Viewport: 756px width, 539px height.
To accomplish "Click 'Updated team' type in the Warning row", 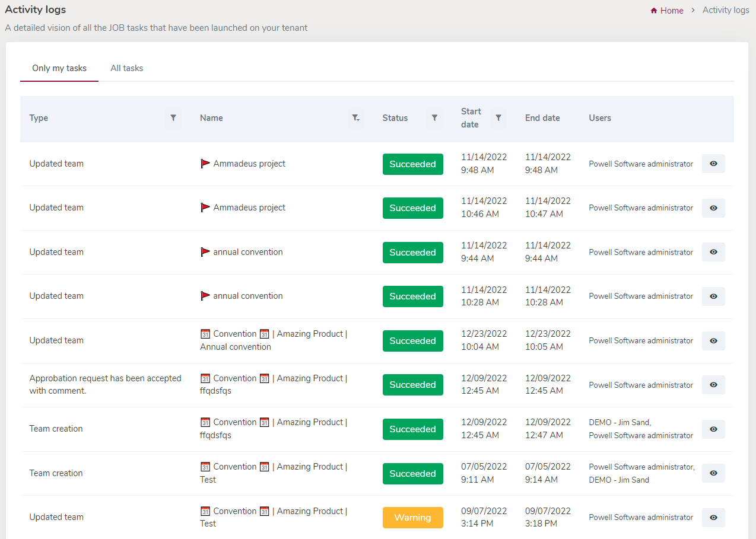I will pos(56,517).
